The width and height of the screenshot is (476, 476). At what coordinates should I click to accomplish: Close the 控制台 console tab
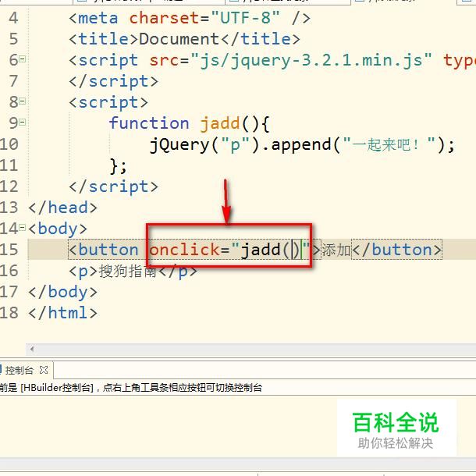pos(44,370)
